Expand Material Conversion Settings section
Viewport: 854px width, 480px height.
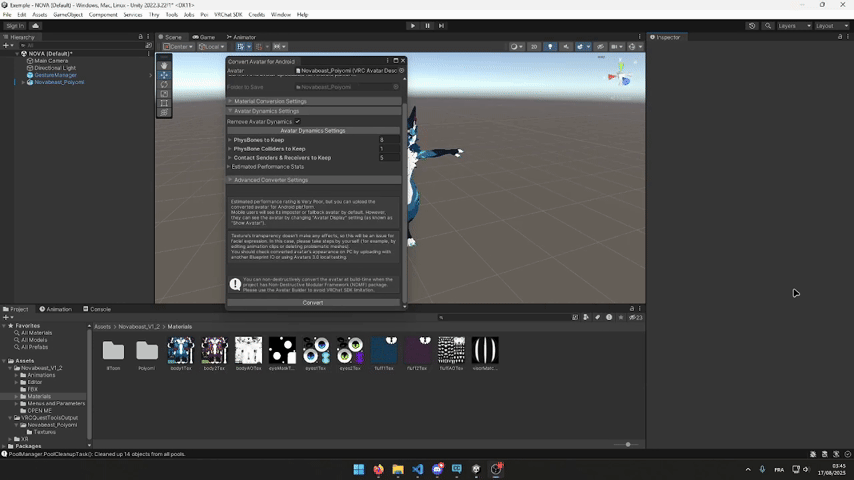(x=270, y=101)
